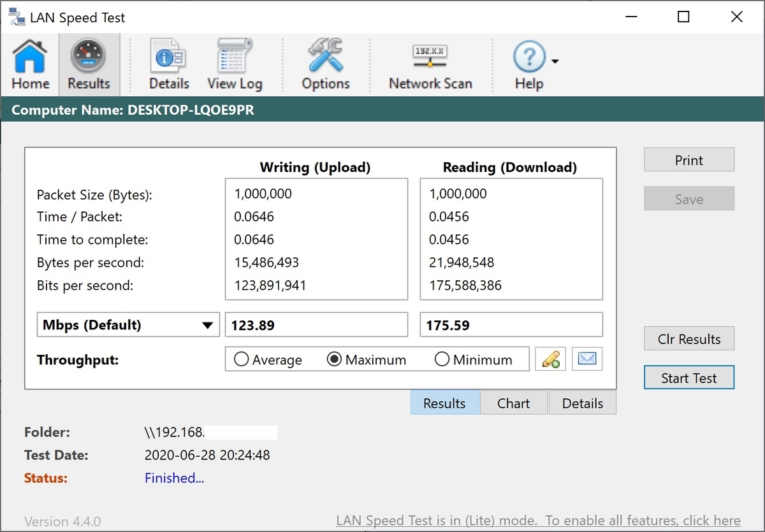Viewport: 765px width, 532px height.
Task: Click the upload bytes value 15,486,493
Action: [266, 262]
